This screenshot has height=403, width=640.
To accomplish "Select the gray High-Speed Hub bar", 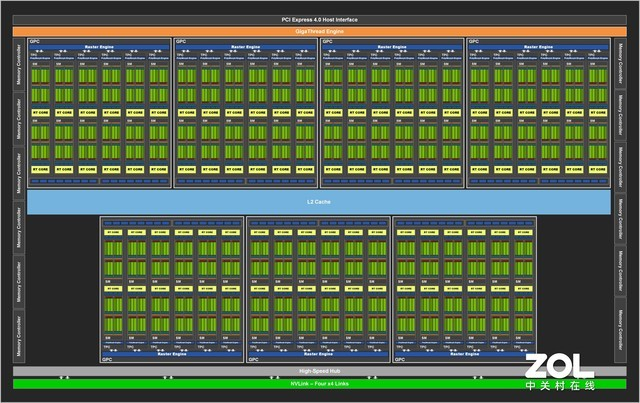I will (x=319, y=371).
